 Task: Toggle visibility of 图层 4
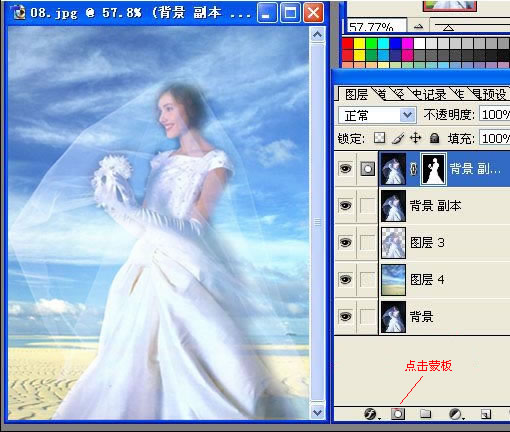click(345, 279)
